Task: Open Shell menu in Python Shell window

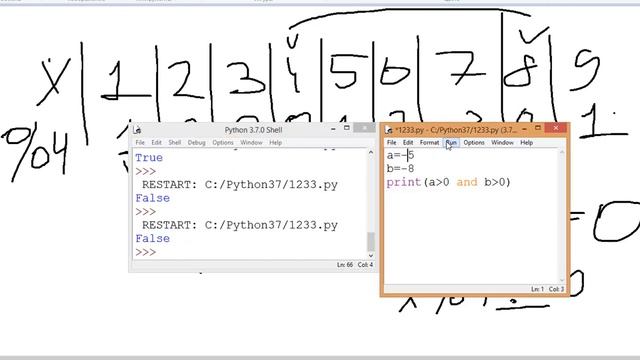Action: 174,142
